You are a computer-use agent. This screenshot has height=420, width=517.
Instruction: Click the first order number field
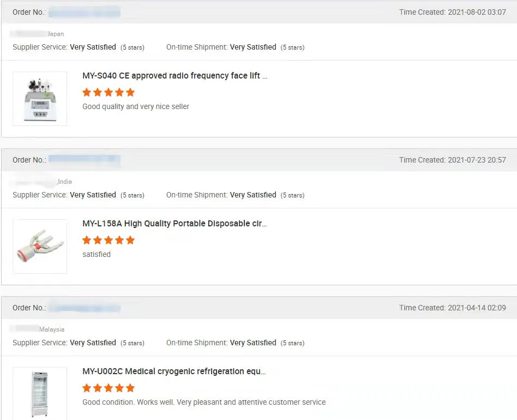click(x=85, y=12)
